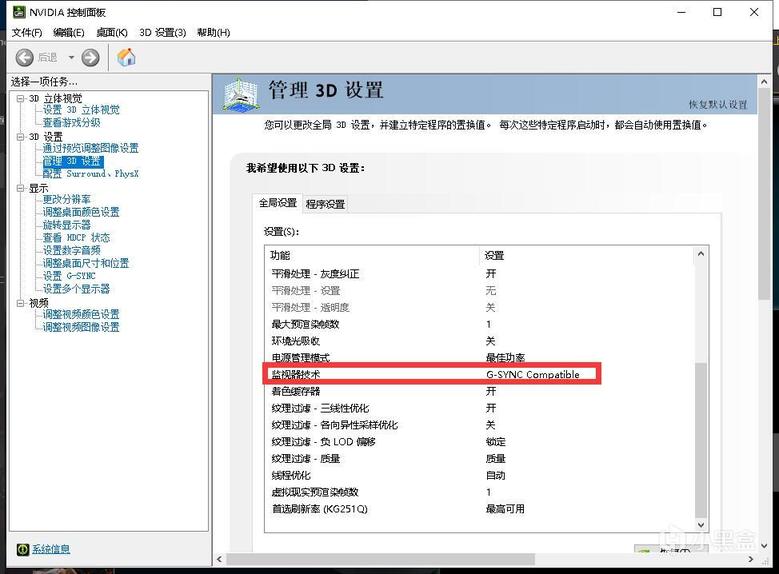Open 更改分辨率 in the display section

pyautogui.click(x=67, y=199)
